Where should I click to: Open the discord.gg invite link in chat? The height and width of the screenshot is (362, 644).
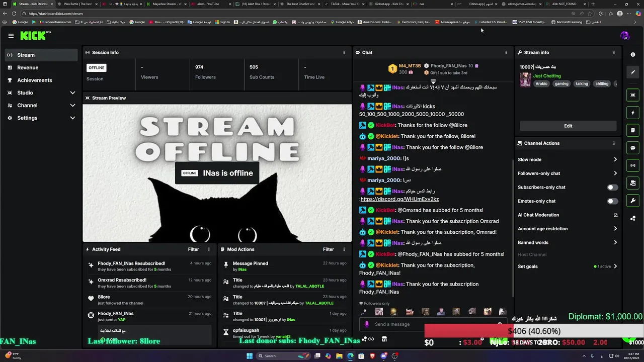coord(399,200)
